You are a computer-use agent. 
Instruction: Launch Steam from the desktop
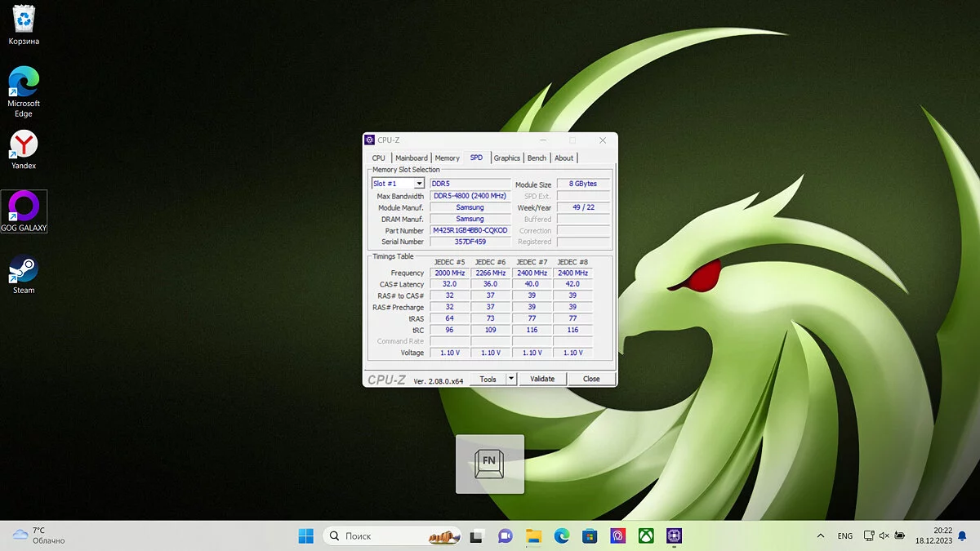(x=24, y=270)
